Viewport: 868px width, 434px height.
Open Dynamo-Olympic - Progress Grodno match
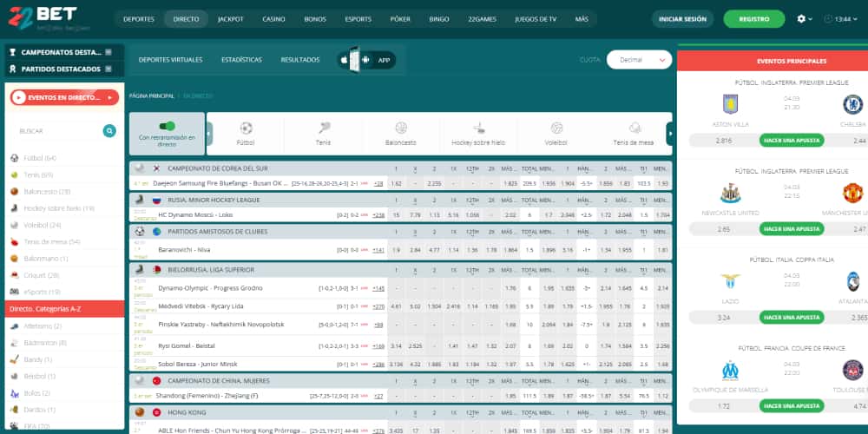point(210,288)
